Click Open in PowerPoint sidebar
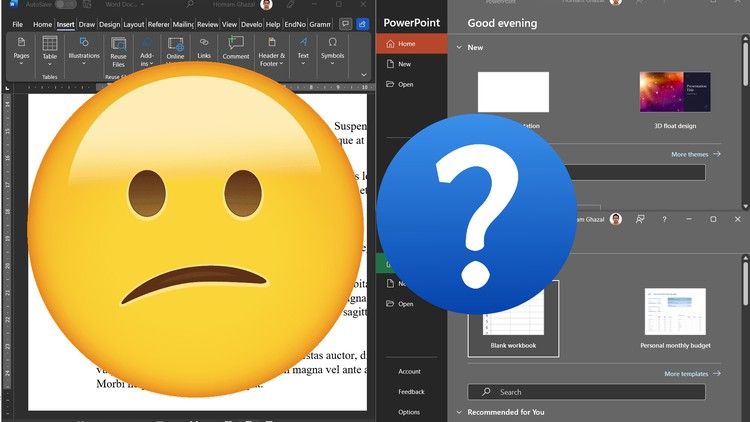Screen dimensions: 750x422 point(412,84)
